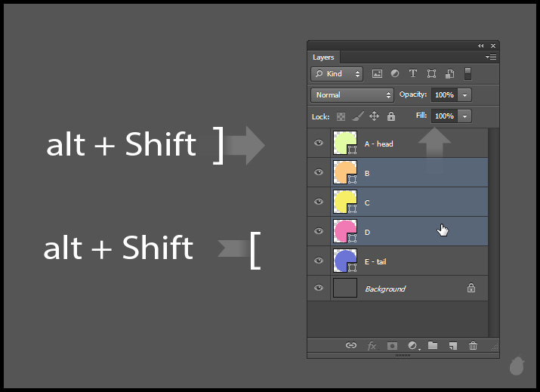This screenshot has width=540, height=392.
Task: Create a new layer
Action: [x=453, y=345]
